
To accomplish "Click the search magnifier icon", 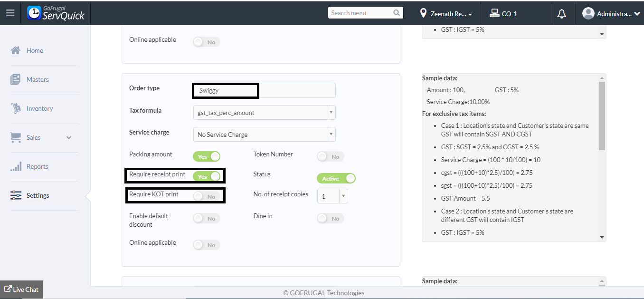I will 397,13.
